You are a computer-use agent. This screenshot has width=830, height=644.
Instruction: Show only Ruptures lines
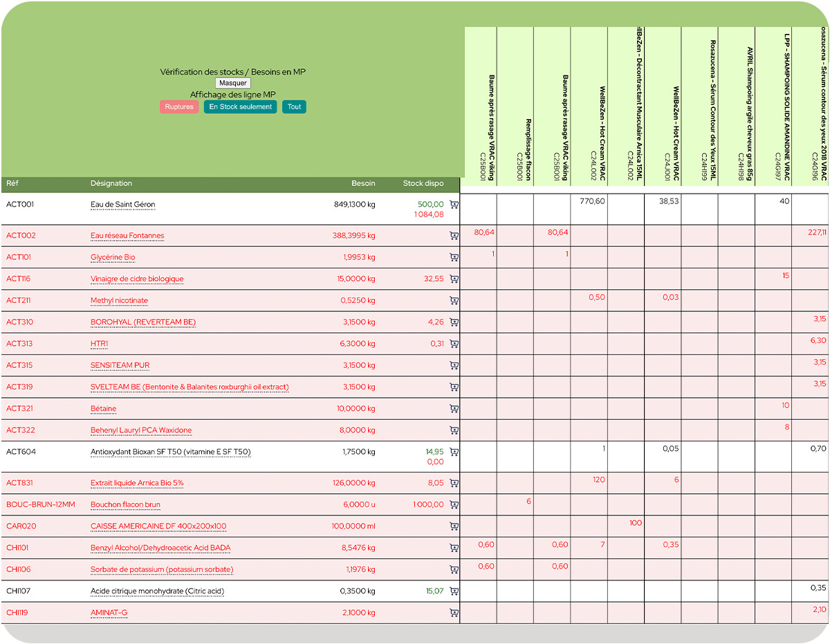(179, 107)
